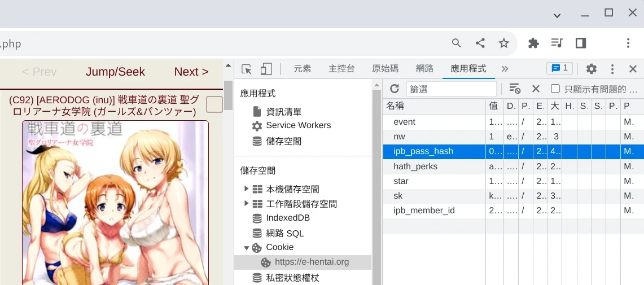Select the star cookie row
Screen dimensions: 644x285
514,181
